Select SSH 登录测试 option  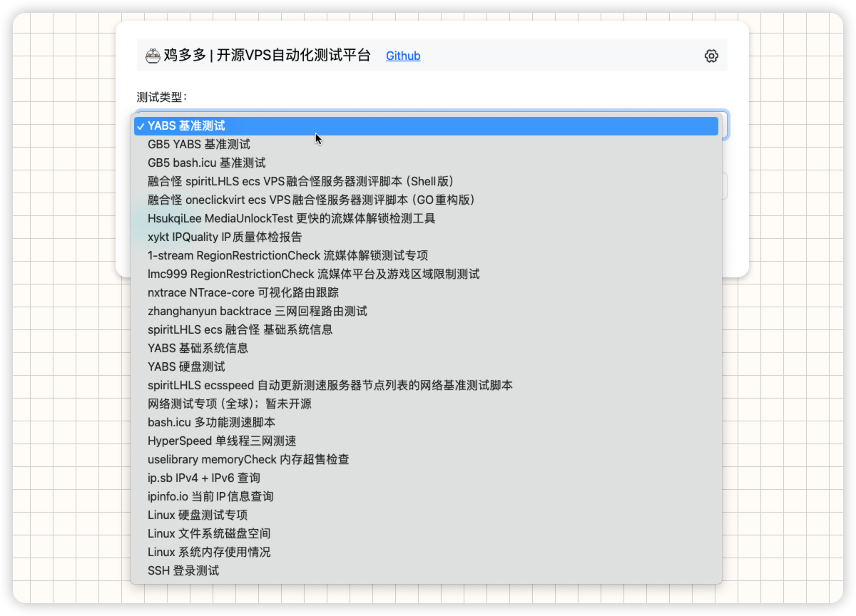coord(183,570)
